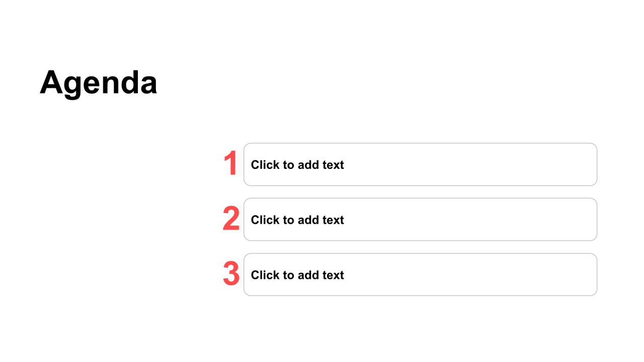Screen dimensions: 644x362
Task: Click the letter "A" in the Agenda title
Action: 51,81
